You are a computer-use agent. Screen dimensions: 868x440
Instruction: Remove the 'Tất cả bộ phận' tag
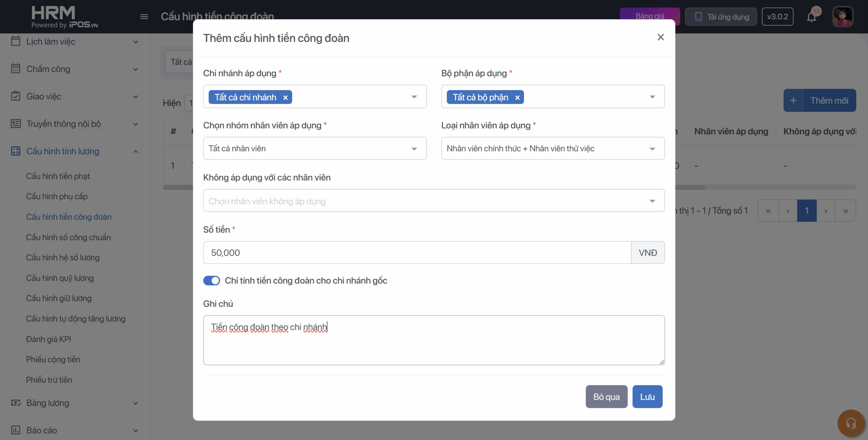(x=517, y=98)
